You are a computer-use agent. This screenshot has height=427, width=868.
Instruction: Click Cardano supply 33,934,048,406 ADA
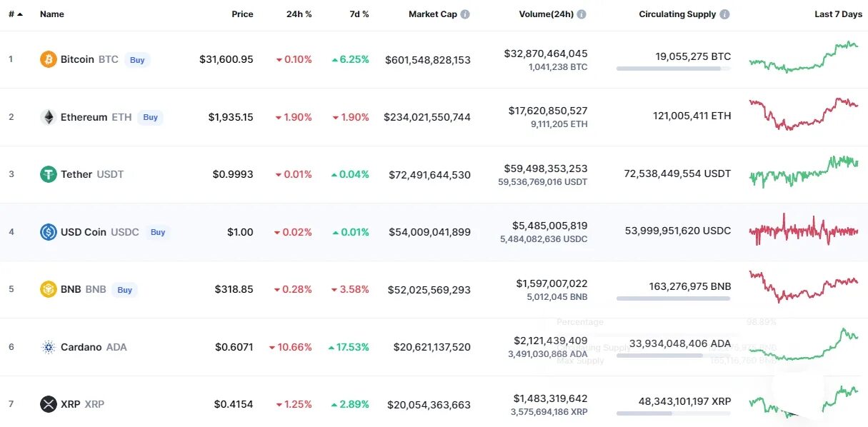[680, 343]
